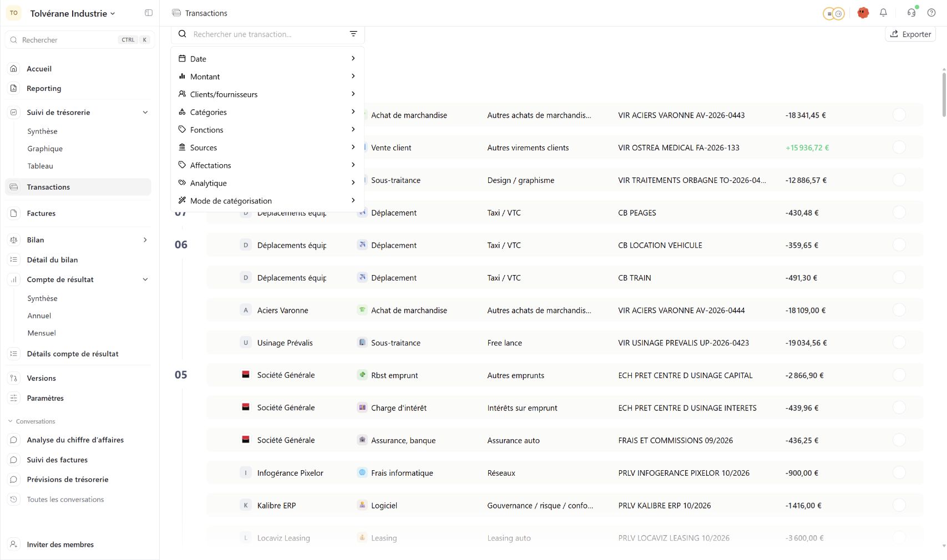Click the sidebar collapse panel icon
947x560 pixels.
(x=149, y=13)
